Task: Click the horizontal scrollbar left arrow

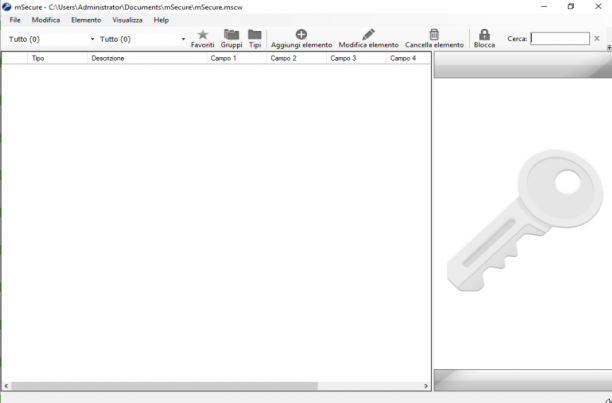Action: point(6,386)
